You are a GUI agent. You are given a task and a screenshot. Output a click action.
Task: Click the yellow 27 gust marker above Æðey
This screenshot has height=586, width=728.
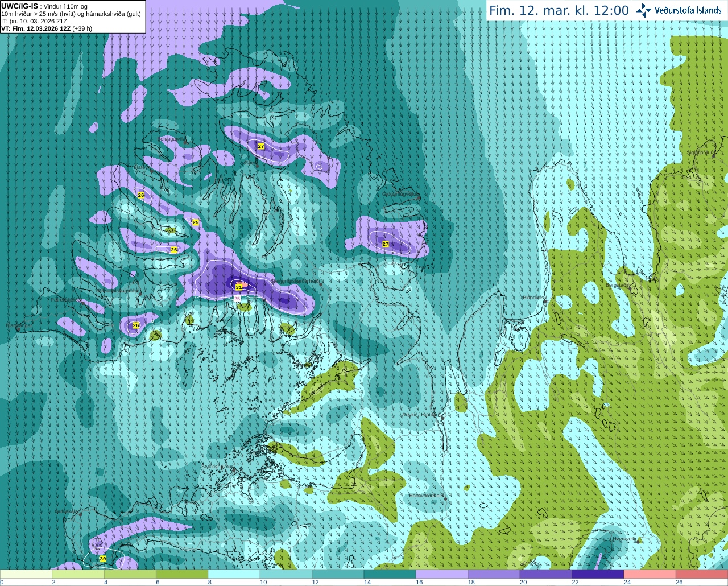coord(261,146)
